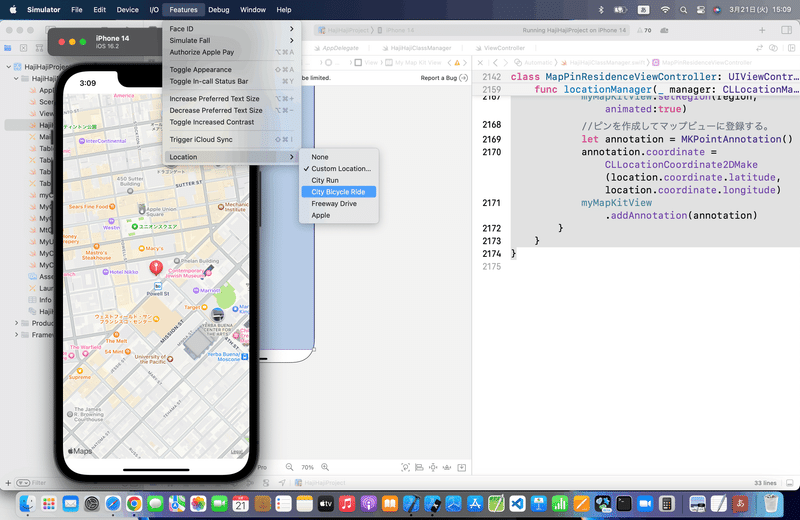
Task: Select Apple location option
Action: [x=339, y=215]
